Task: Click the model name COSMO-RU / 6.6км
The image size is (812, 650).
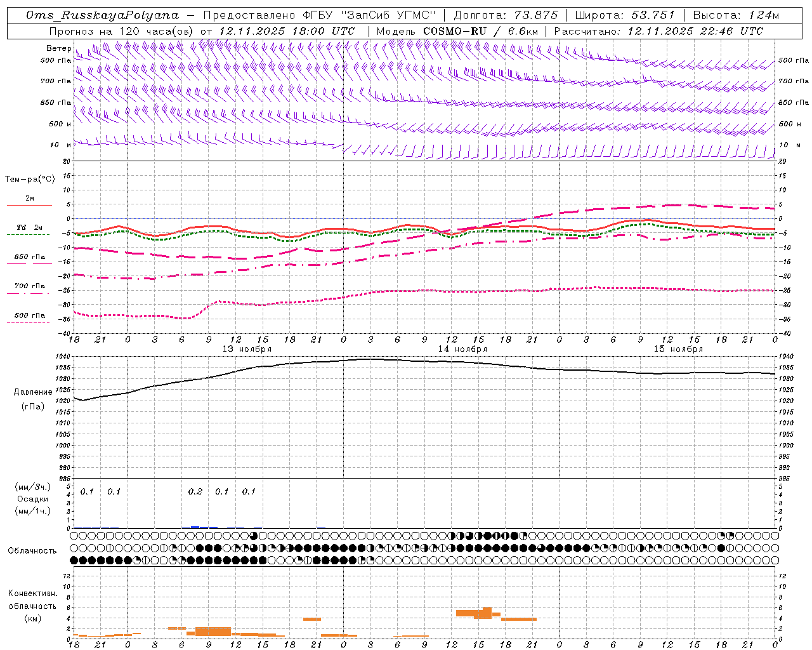Action: [481, 31]
